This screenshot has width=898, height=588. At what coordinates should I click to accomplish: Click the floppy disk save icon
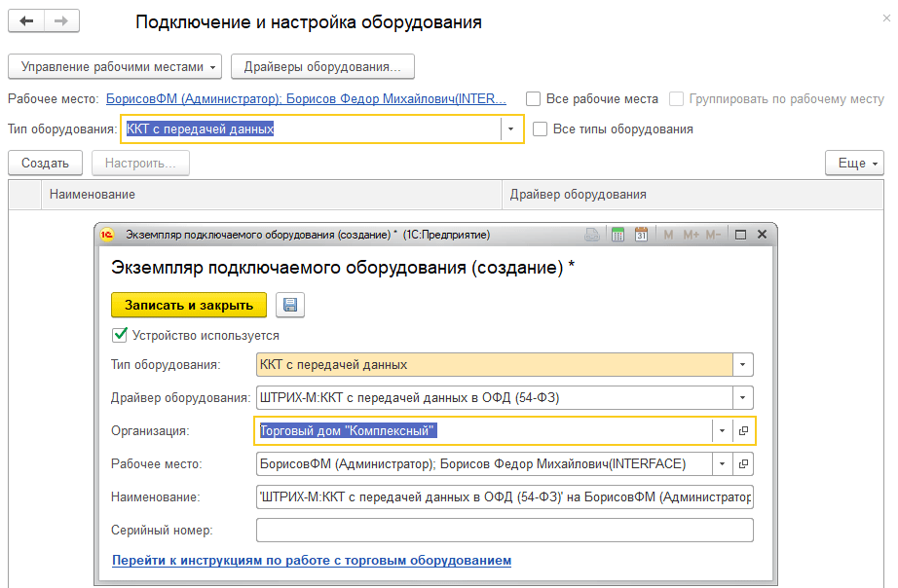tap(290, 305)
